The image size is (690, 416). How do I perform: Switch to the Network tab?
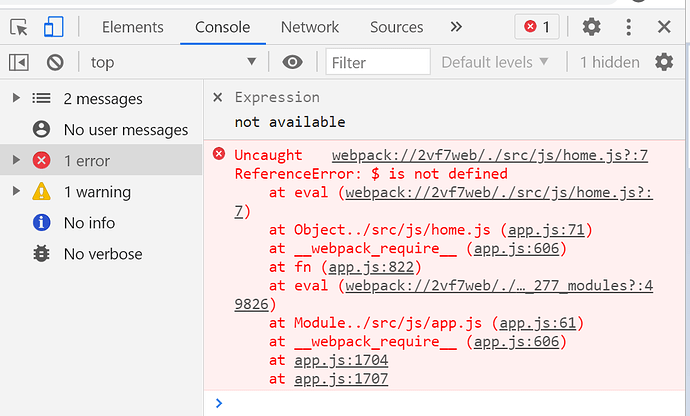click(x=310, y=27)
